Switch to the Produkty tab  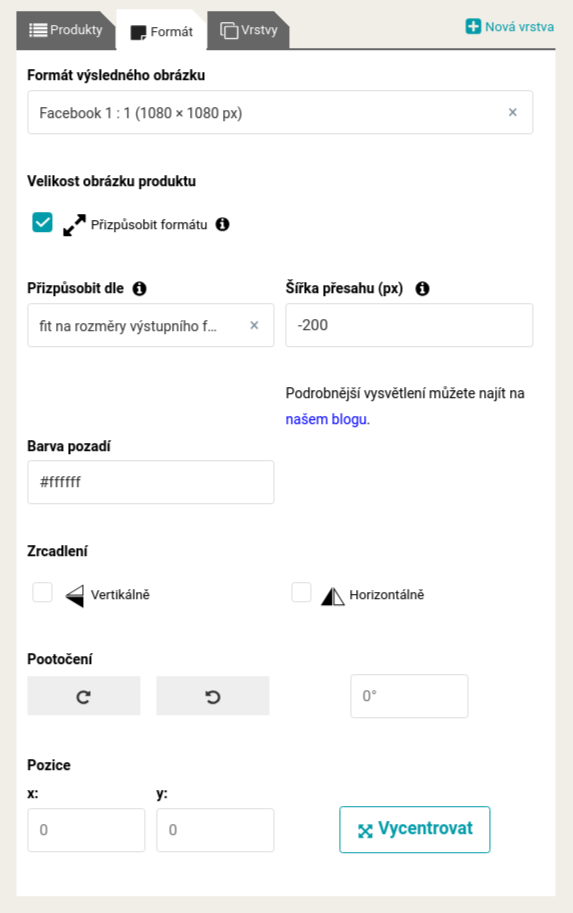pyautogui.click(x=65, y=30)
